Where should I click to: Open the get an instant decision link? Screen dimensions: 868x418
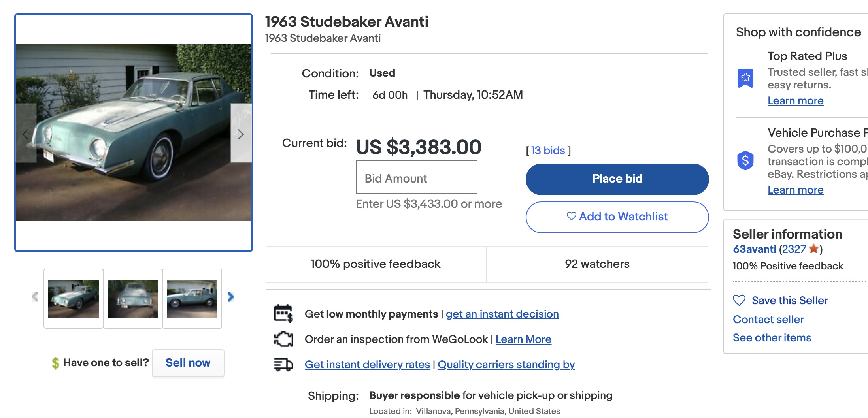[x=502, y=314]
